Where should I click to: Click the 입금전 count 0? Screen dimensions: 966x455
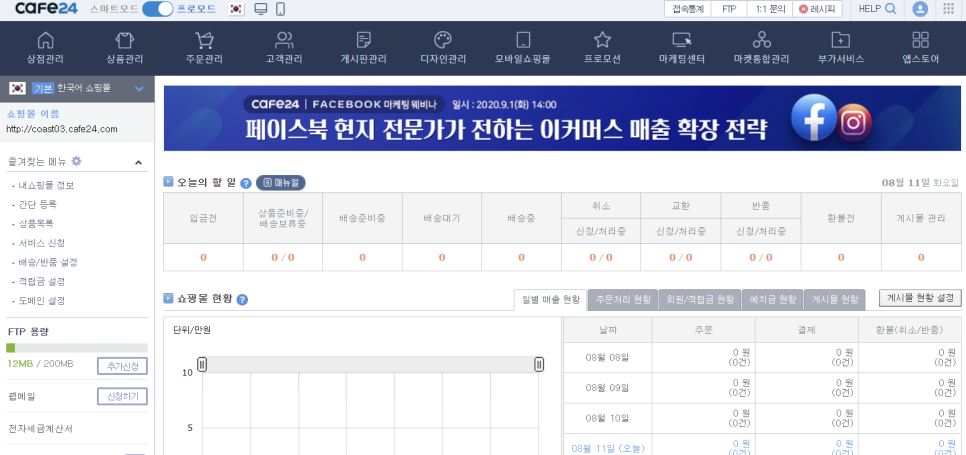point(203,257)
